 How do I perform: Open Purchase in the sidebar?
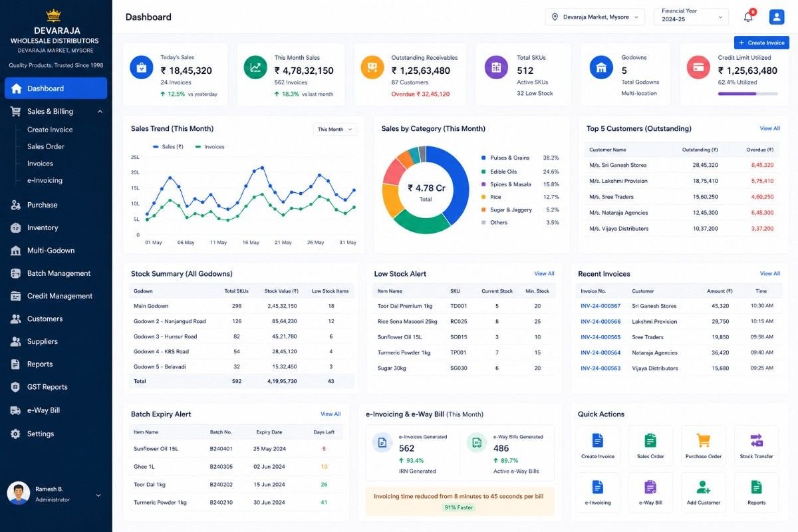[56, 205]
